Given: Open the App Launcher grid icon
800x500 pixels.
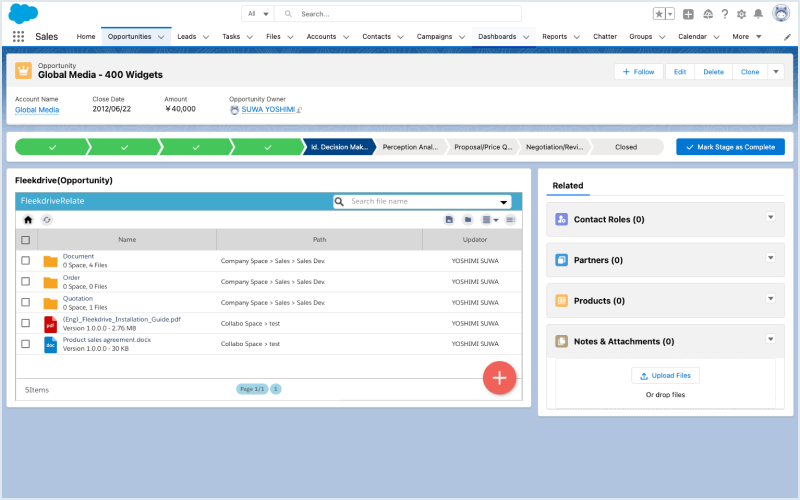Looking at the screenshot, I should tap(18, 36).
